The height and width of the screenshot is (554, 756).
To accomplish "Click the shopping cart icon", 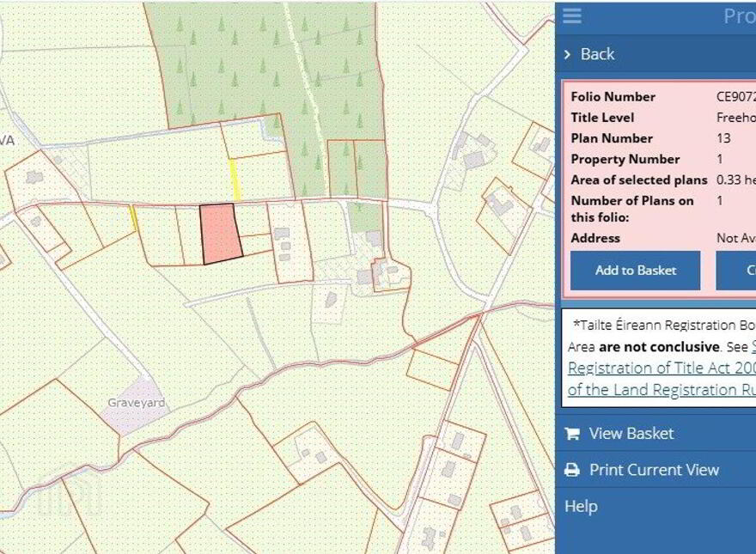I will tap(572, 433).
